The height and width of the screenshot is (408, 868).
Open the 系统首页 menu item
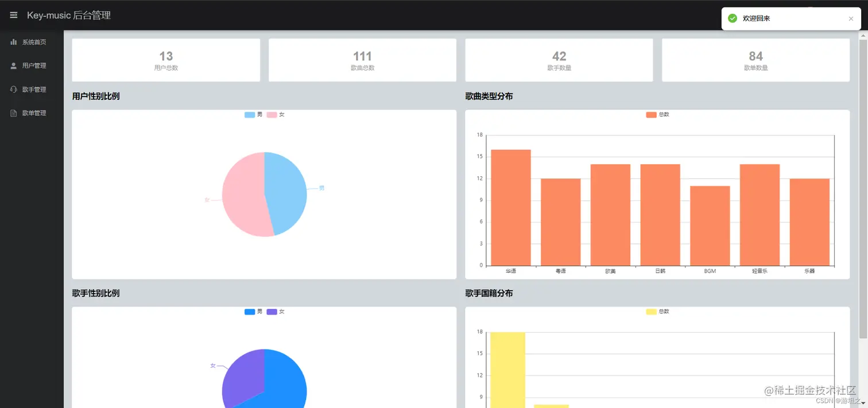[x=32, y=42]
